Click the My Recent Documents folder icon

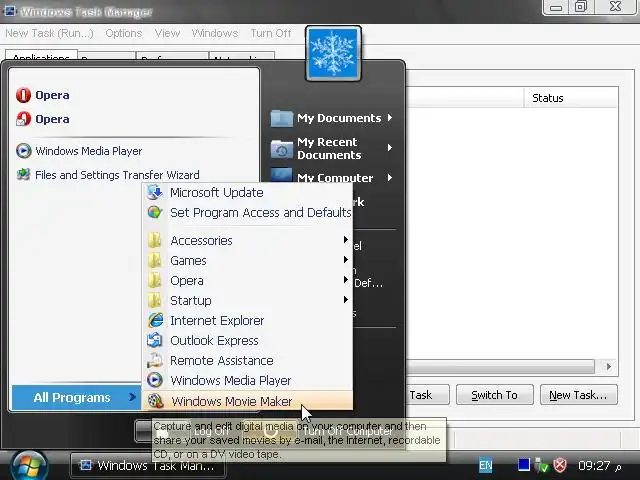282,149
